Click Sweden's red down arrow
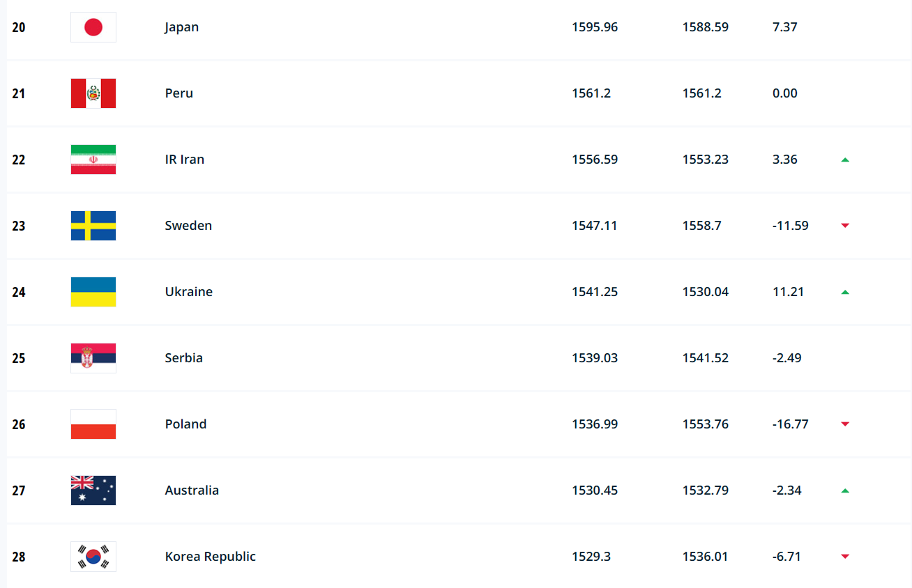Screen dimensions: 912x588 point(845,226)
